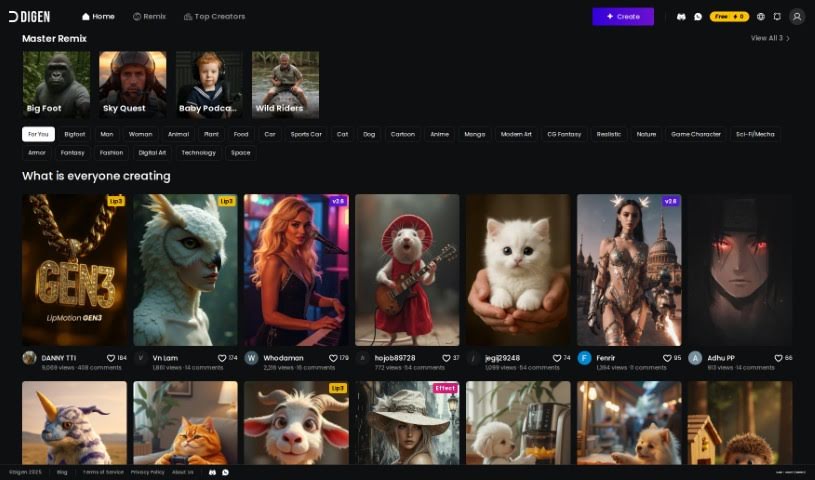Screen dimensions: 815x480
Task: Select the Bigfoot filter chip
Action: click(x=75, y=134)
